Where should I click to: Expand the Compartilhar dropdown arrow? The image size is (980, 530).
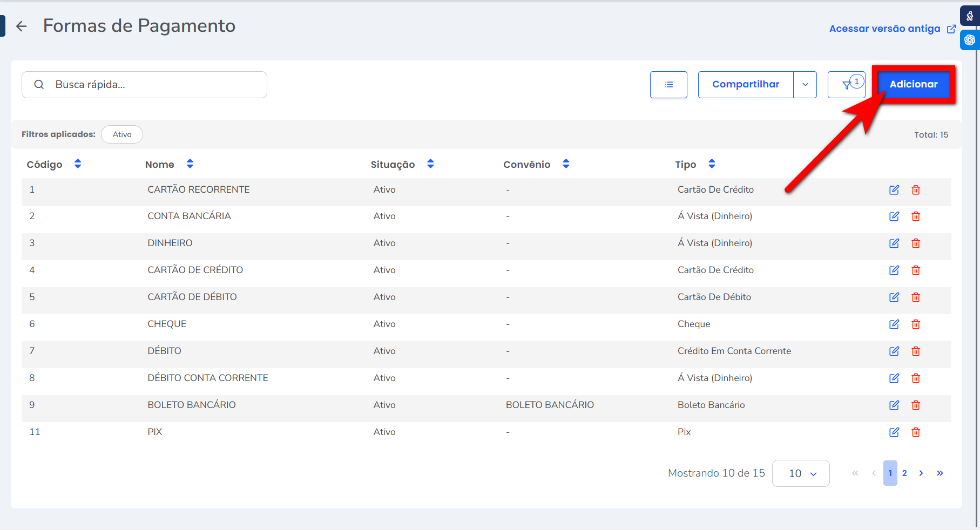[x=805, y=85]
